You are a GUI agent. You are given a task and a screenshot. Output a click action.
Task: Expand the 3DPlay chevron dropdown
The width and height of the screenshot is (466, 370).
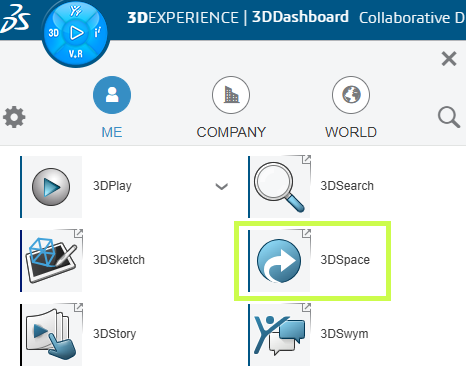tap(222, 186)
